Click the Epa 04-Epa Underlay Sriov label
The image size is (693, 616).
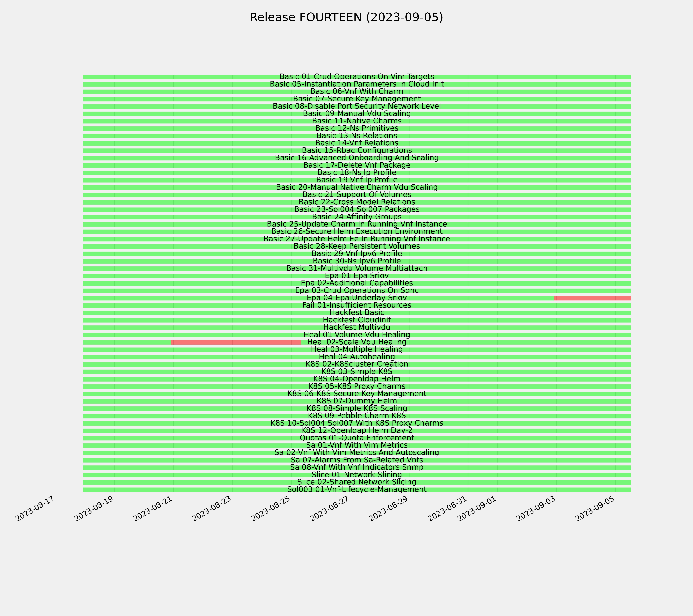(357, 298)
